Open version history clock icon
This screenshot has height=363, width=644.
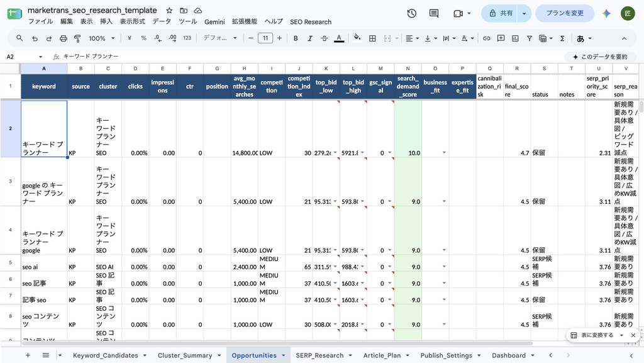pos(411,14)
